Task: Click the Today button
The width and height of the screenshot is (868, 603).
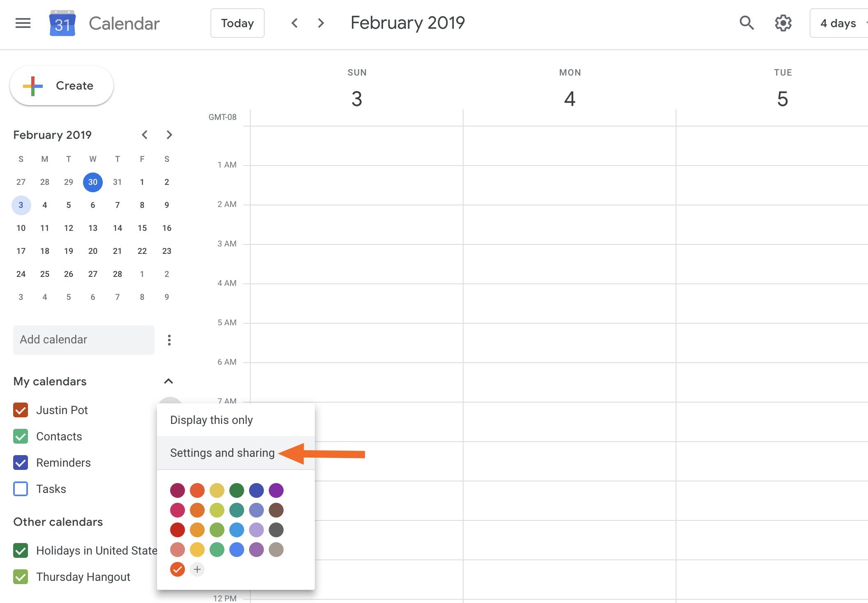Action: click(237, 24)
